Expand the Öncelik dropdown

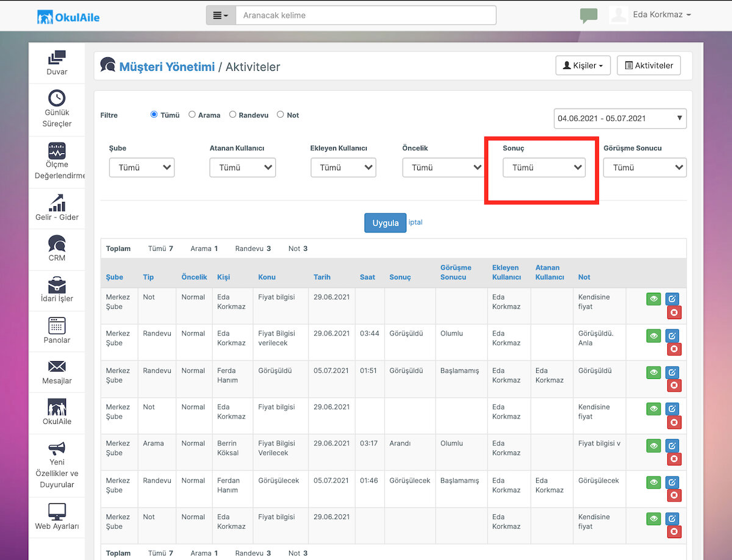443,168
